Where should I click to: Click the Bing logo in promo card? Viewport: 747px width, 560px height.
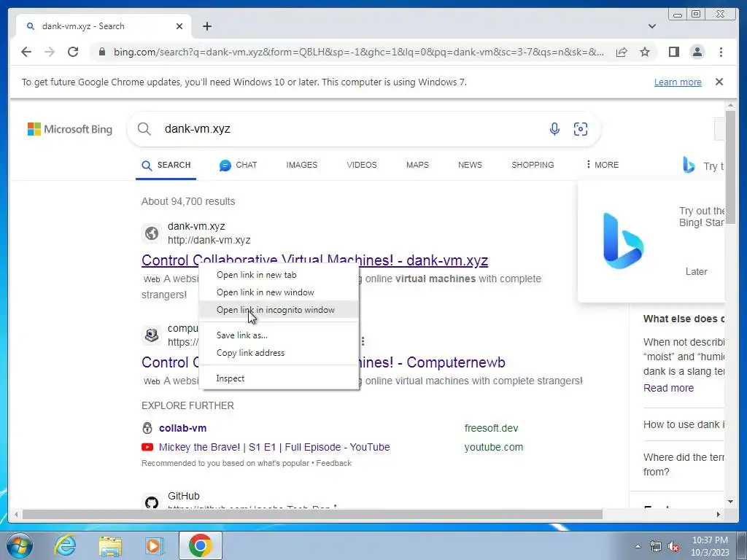pos(623,241)
